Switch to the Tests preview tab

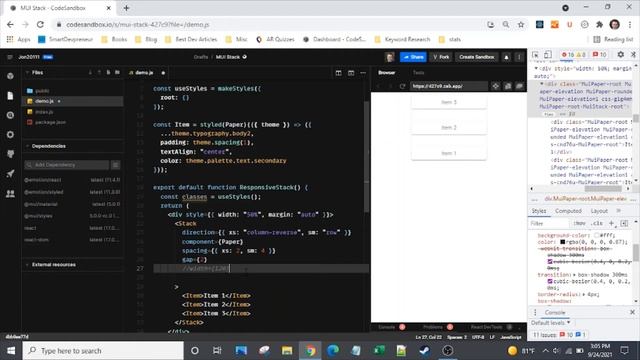pos(418,73)
